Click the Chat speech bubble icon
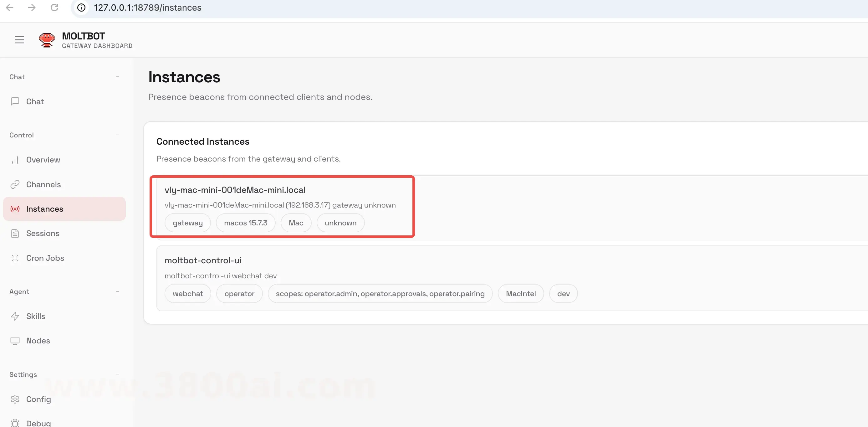The height and width of the screenshot is (427, 868). [x=15, y=101]
